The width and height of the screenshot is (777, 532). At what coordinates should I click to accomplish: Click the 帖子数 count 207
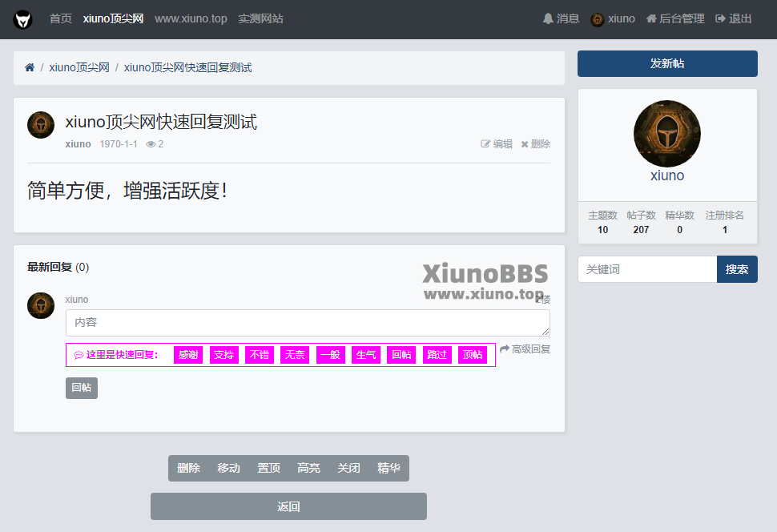pyautogui.click(x=641, y=230)
